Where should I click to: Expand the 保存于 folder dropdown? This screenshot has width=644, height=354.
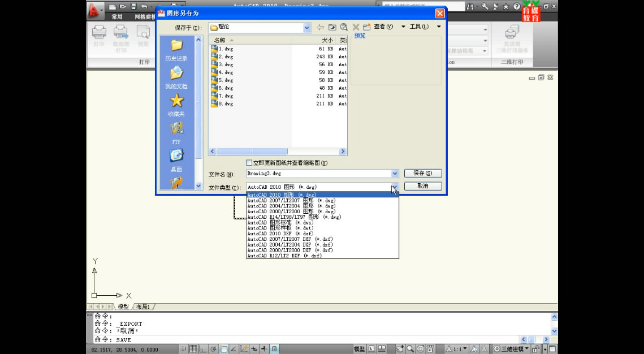pos(307,28)
